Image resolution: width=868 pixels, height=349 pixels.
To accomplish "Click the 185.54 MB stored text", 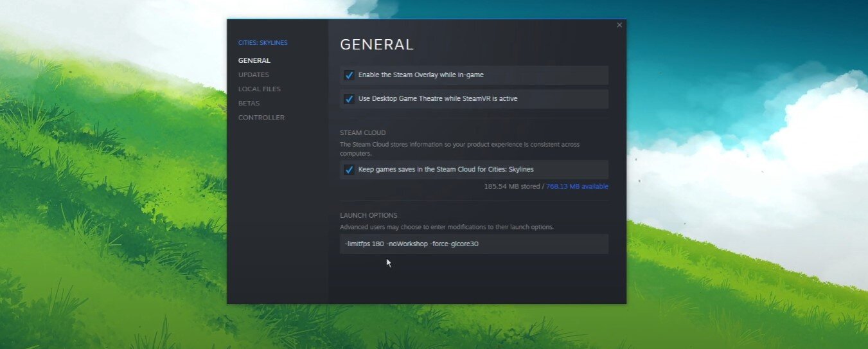I will (x=512, y=186).
